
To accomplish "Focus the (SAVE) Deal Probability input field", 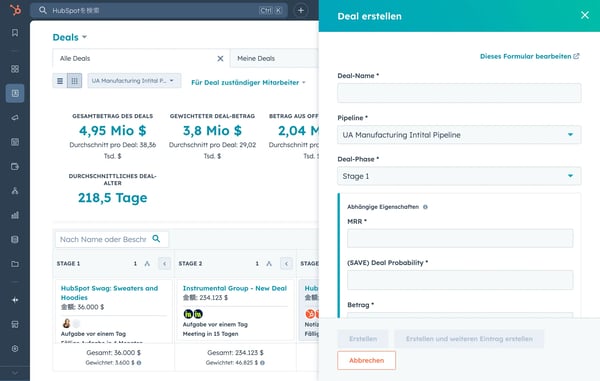I will [x=460, y=280].
